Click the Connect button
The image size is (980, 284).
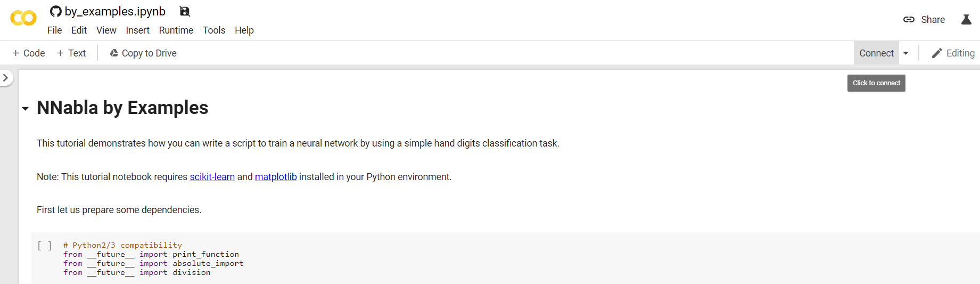tap(876, 53)
